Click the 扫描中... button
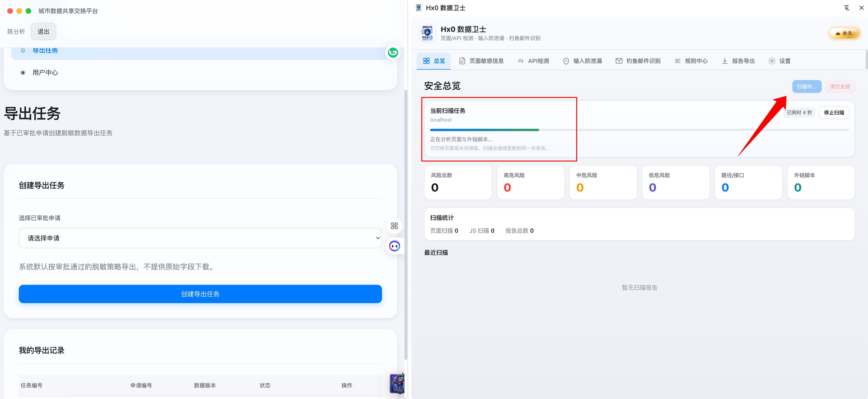Screen dimensions: 868x399 [x=807, y=86]
